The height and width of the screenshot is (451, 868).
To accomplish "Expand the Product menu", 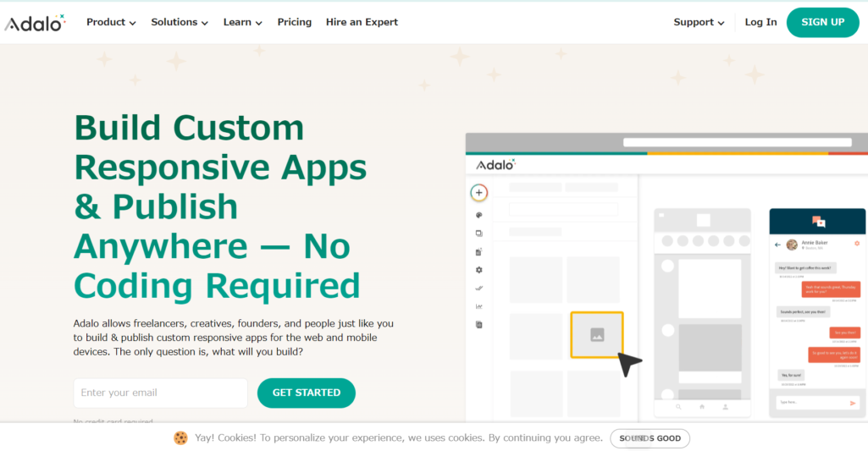I will tap(111, 22).
